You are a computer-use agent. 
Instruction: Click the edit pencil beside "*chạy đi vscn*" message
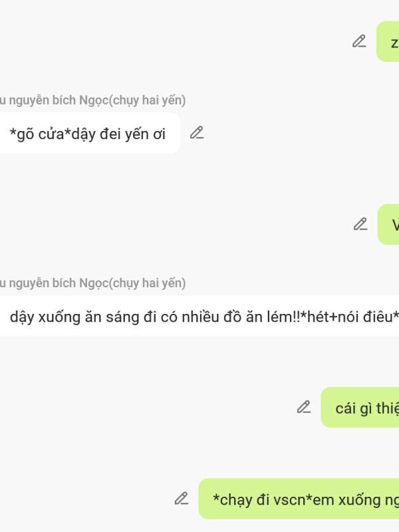click(182, 498)
